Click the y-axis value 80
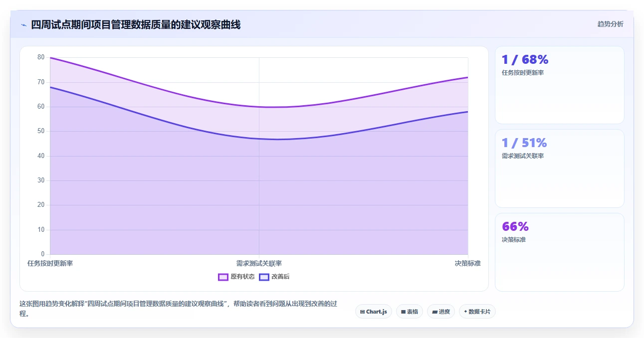Image resolution: width=644 pixels, height=338 pixels. (41, 57)
